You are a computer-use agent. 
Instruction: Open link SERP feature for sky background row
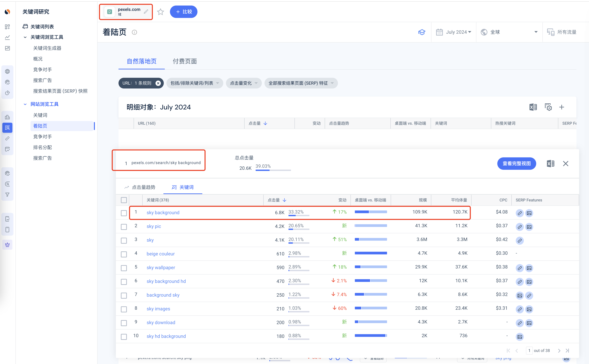[519, 213]
